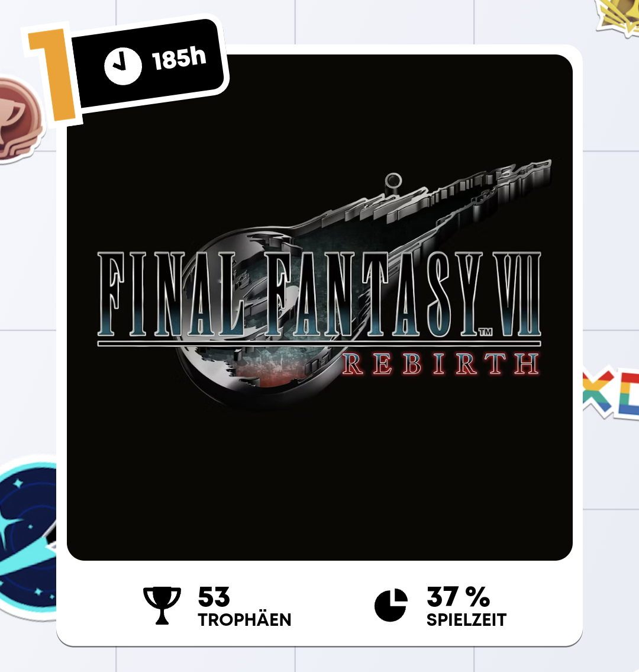The image size is (639, 672).
Task: Click the clock icon beside 185h
Action: (123, 66)
